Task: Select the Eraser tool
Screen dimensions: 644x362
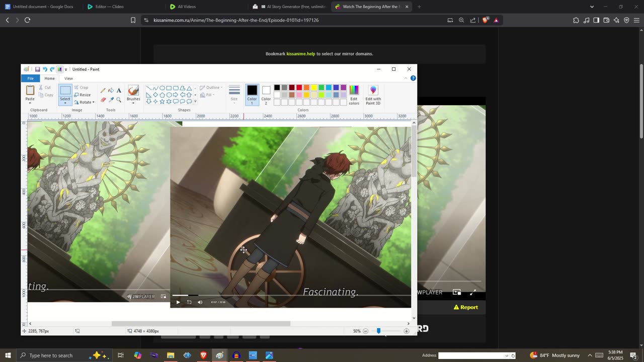Action: [103, 100]
